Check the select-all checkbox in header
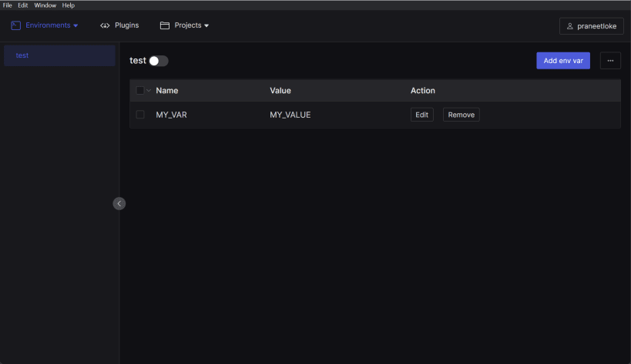Image resolution: width=631 pixels, height=364 pixels. 140,90
